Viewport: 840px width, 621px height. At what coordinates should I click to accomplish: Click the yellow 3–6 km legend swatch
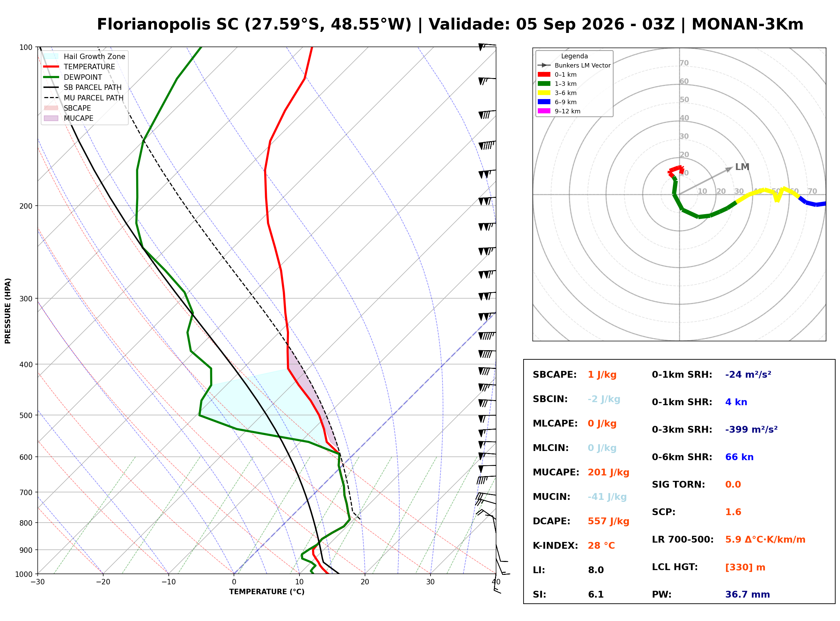pyautogui.click(x=544, y=93)
